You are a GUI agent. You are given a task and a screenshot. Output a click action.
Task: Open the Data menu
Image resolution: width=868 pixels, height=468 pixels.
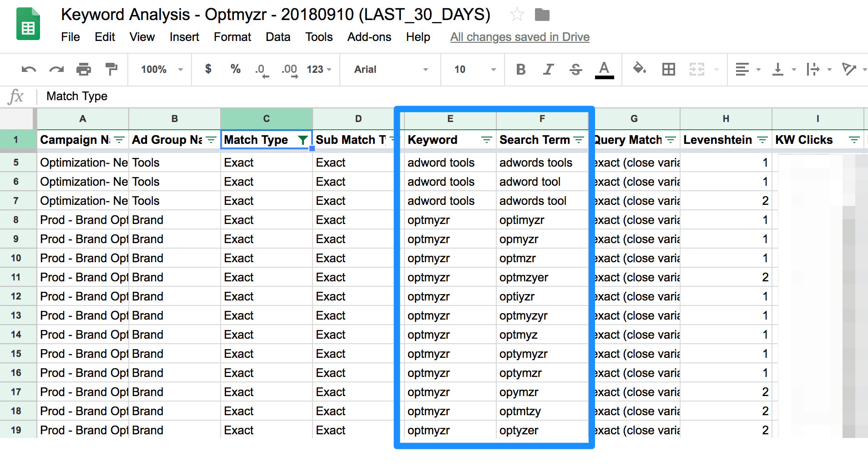[278, 37]
